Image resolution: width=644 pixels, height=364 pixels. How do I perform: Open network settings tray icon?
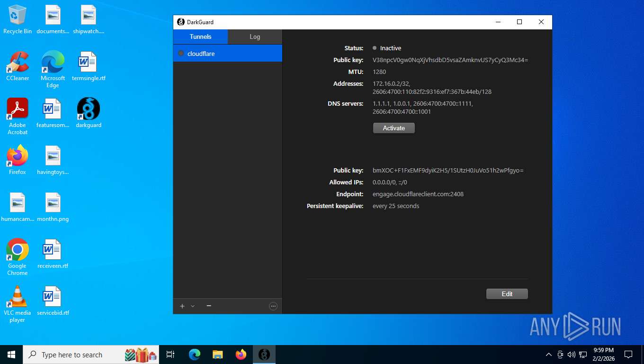click(x=583, y=355)
